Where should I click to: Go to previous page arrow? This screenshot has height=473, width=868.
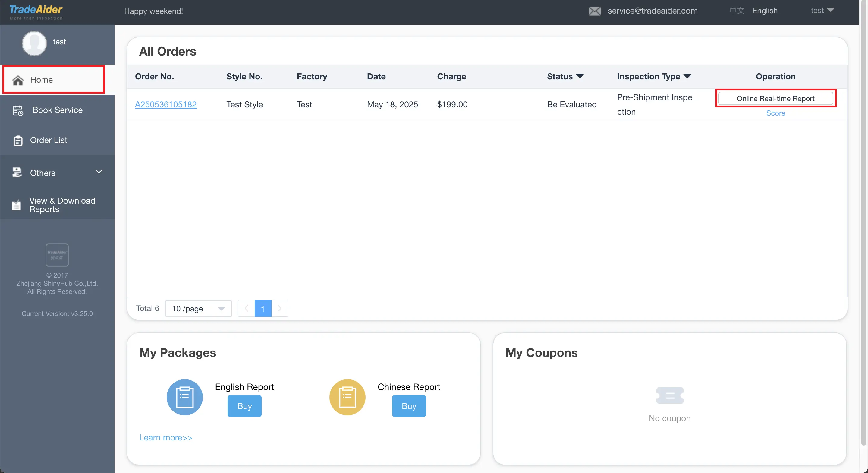[x=246, y=308]
